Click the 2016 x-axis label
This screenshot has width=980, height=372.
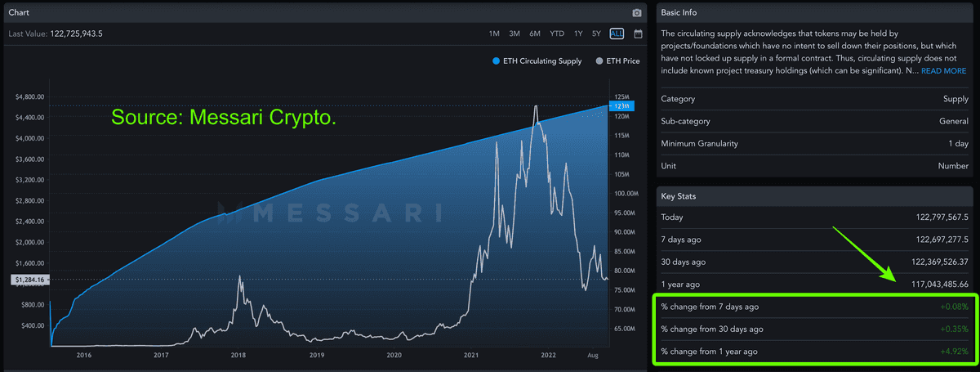click(x=84, y=356)
